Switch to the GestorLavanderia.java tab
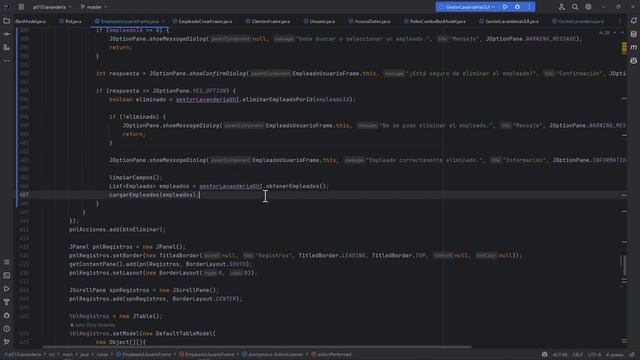The height and width of the screenshot is (360, 640). pyautogui.click(x=578, y=21)
